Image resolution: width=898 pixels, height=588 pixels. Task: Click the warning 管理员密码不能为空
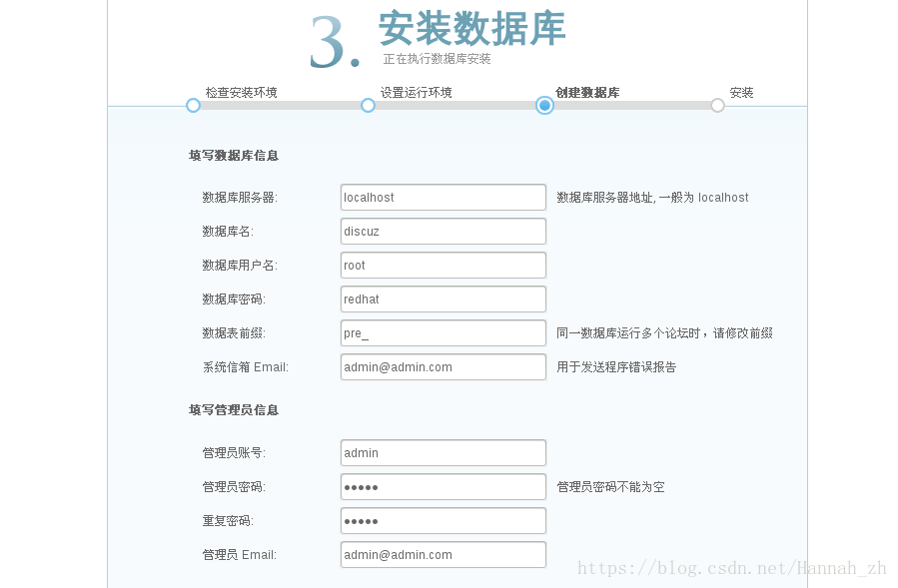(610, 486)
